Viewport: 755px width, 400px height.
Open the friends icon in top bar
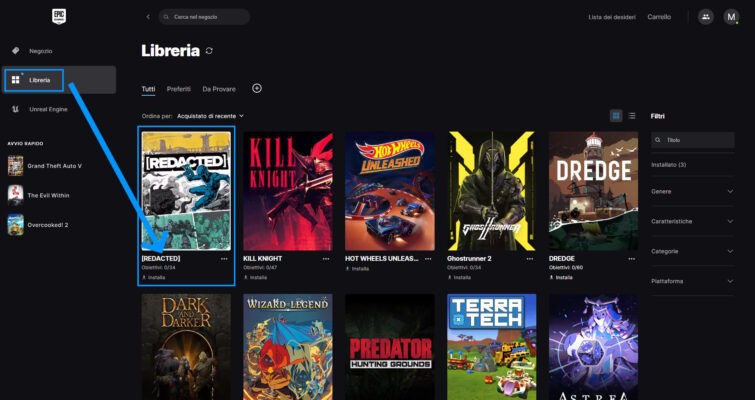706,17
